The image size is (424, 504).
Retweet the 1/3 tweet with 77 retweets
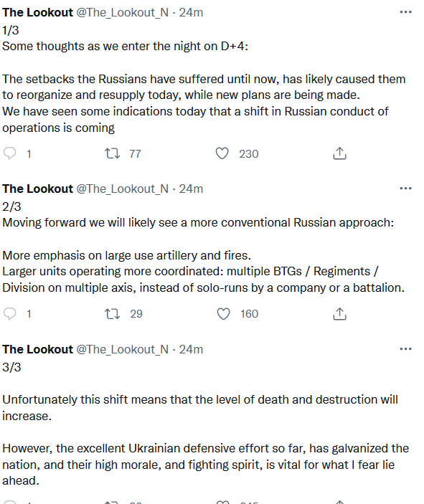pyautogui.click(x=112, y=153)
